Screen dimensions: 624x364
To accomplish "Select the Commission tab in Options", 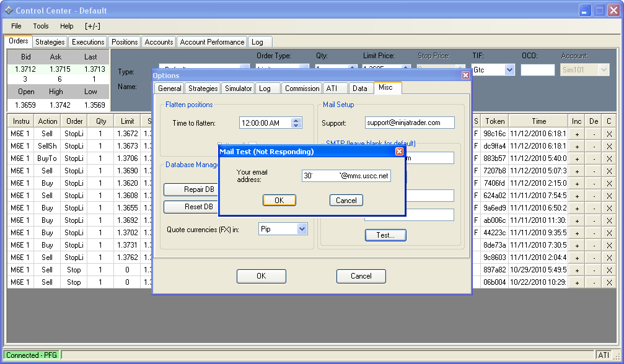I will tap(302, 89).
